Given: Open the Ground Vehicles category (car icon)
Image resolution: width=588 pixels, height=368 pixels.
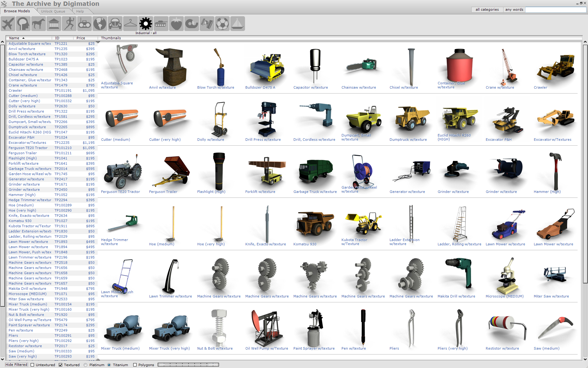Looking at the screenshot, I should (x=115, y=24).
